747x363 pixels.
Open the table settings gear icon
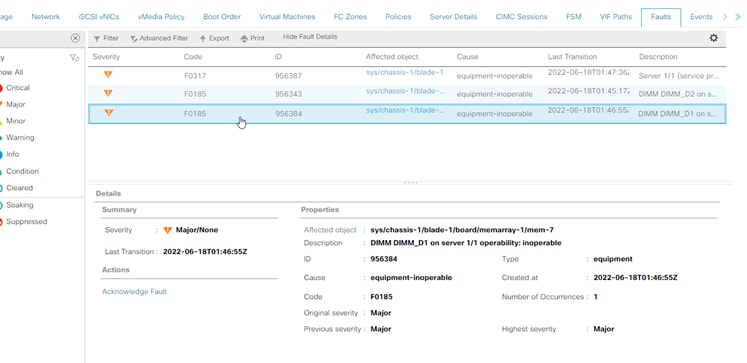coord(713,38)
